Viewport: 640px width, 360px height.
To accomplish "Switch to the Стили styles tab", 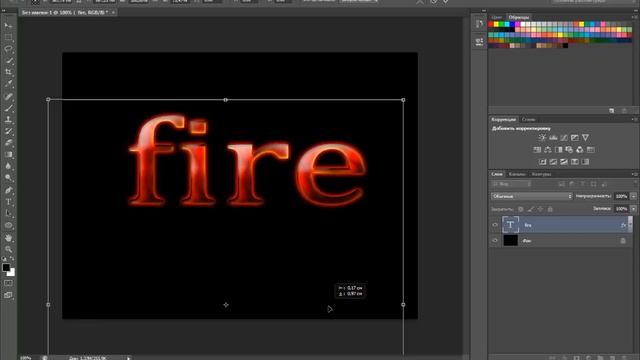I will click(x=529, y=120).
